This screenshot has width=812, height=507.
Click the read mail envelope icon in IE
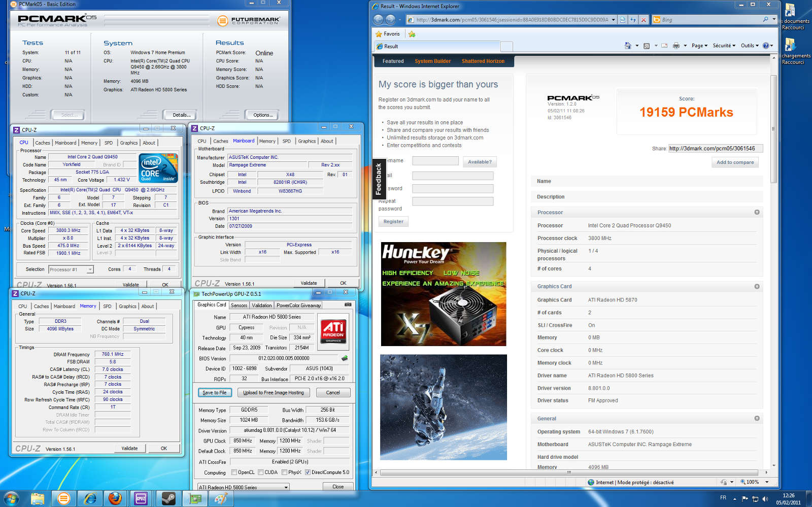(x=664, y=46)
